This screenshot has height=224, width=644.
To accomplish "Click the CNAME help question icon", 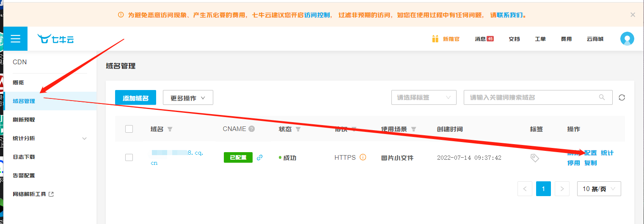I will point(252,129).
